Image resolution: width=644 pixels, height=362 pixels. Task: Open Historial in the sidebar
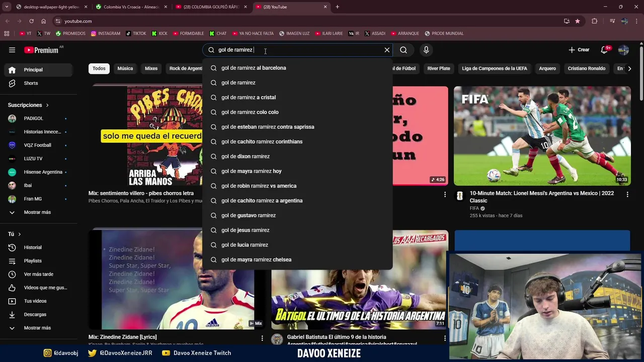click(38, 247)
